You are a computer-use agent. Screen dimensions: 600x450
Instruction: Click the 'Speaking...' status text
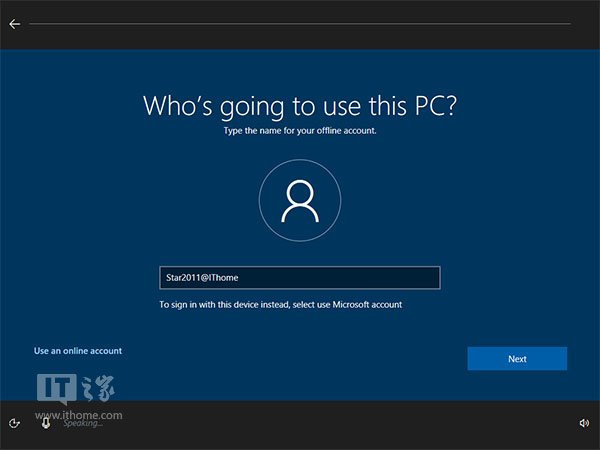coord(83,424)
